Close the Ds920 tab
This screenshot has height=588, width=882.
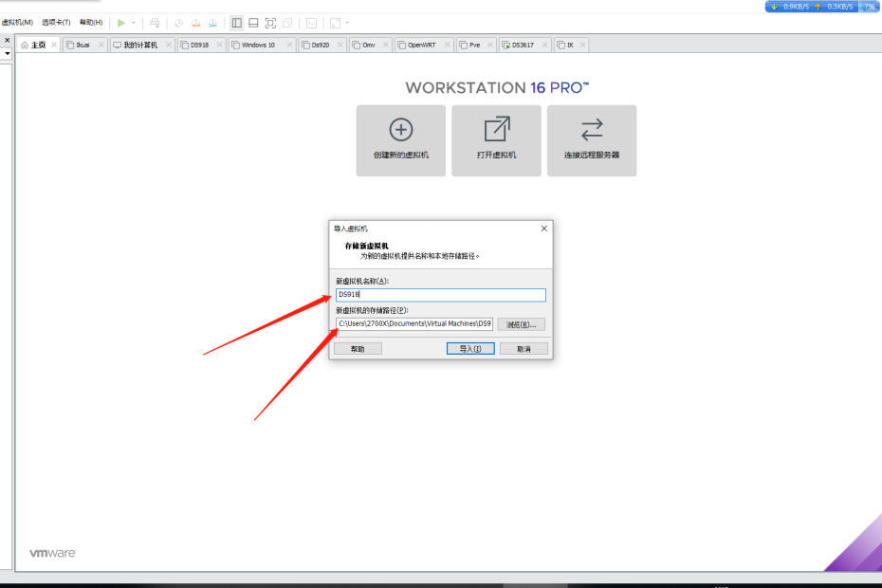coord(340,45)
